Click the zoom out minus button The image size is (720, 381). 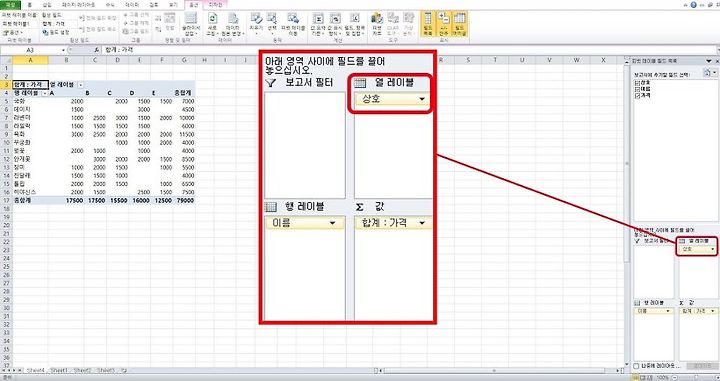(x=675, y=377)
